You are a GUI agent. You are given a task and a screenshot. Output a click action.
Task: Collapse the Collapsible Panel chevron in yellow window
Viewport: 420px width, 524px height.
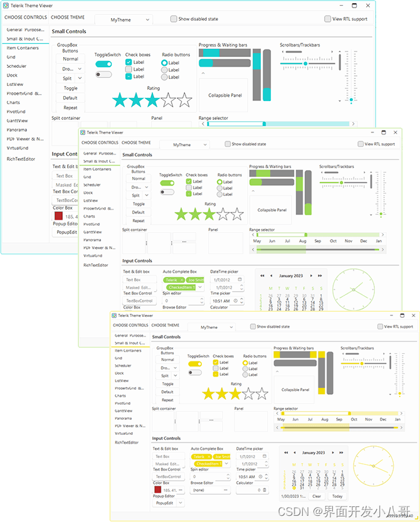coord(277,372)
